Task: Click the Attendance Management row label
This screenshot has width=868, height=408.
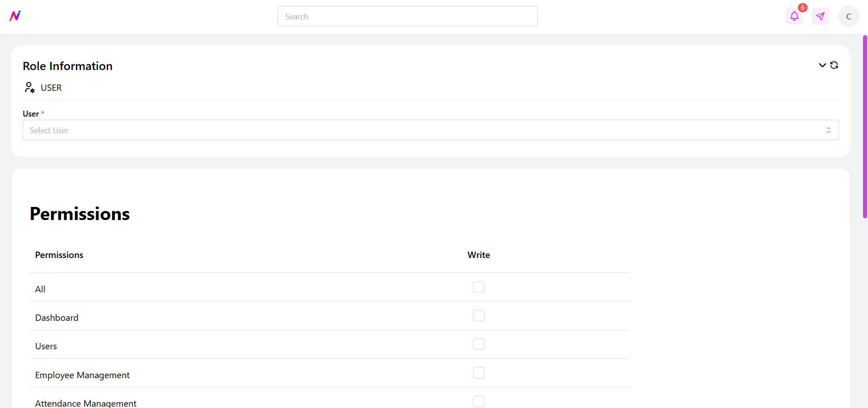Action: click(x=86, y=403)
